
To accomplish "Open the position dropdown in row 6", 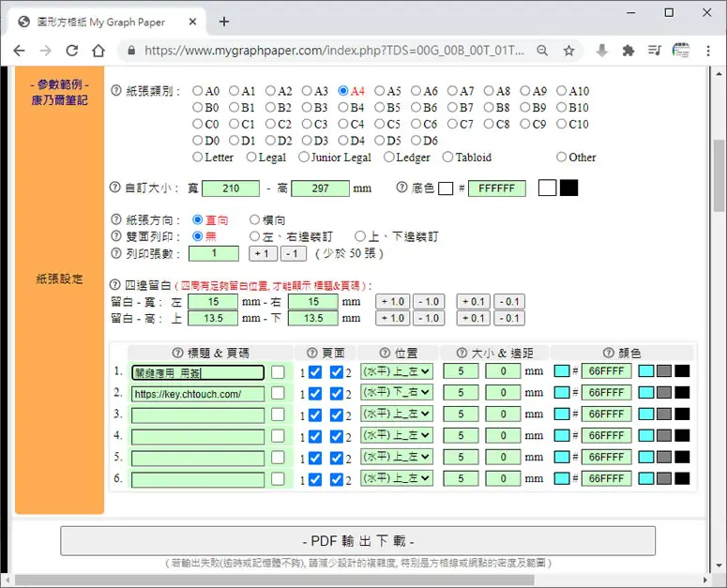I will [397, 478].
